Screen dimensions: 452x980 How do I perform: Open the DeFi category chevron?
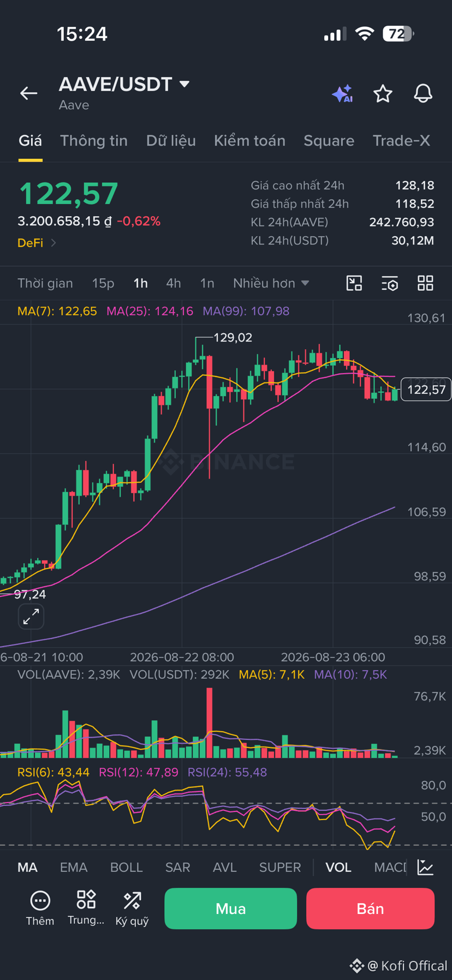click(x=53, y=243)
